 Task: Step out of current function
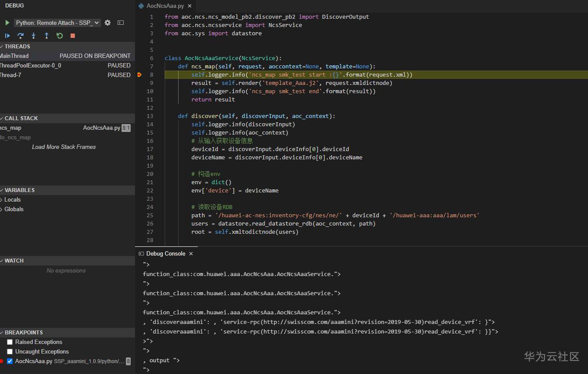pyautogui.click(x=47, y=36)
